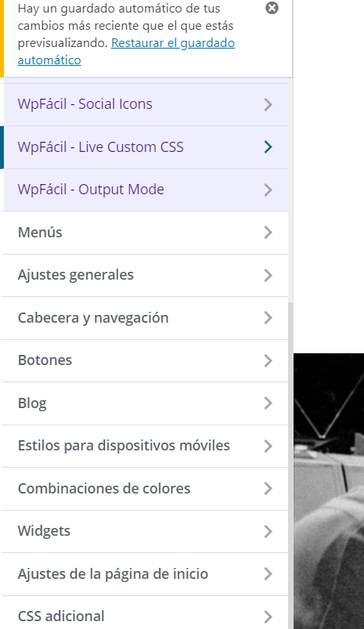Click chevron next to Ajustes de la página de inicio
Viewport: 364px width, 629px height.
[268, 574]
